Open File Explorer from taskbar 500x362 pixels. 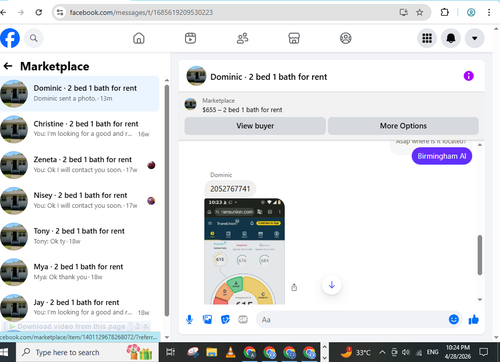coord(211,352)
